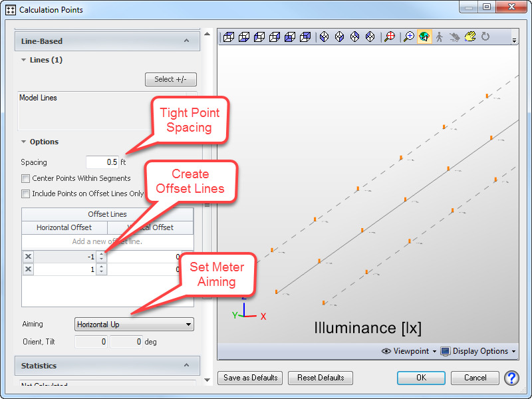Delete the -1 horizontal offset line row
The width and height of the screenshot is (532, 399).
[28, 257]
